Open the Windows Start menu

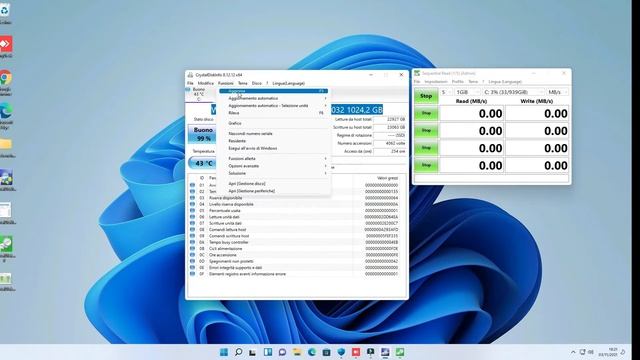pyautogui.click(x=224, y=352)
